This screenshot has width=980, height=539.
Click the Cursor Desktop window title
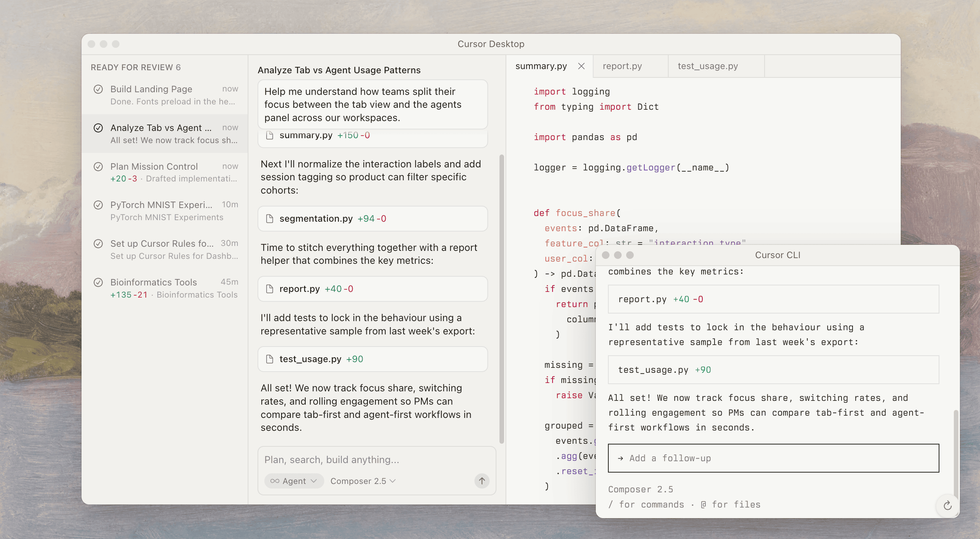click(491, 44)
